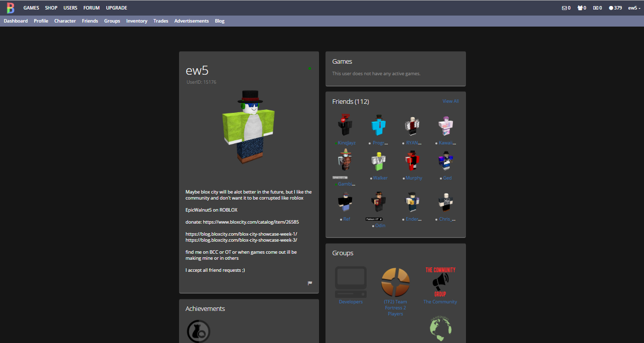This screenshot has width=644, height=343.
Task: Go to the Trades tab
Action: click(161, 21)
